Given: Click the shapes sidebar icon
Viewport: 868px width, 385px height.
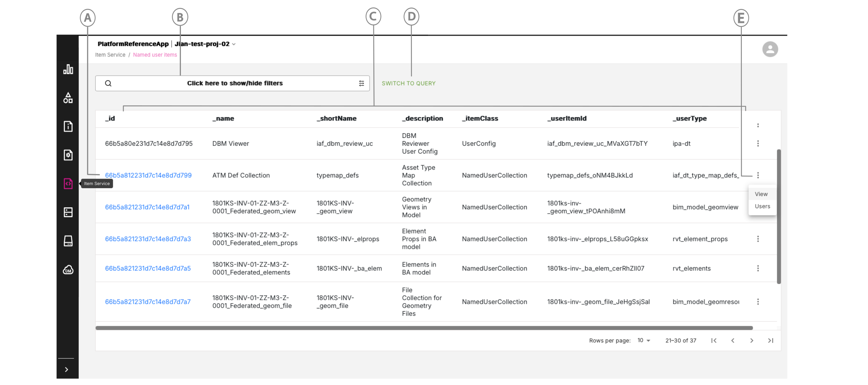Looking at the screenshot, I should (68, 98).
